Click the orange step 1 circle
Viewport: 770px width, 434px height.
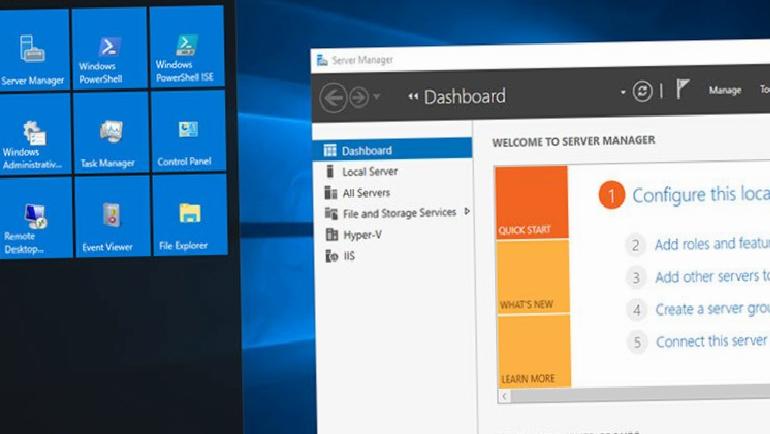point(611,195)
